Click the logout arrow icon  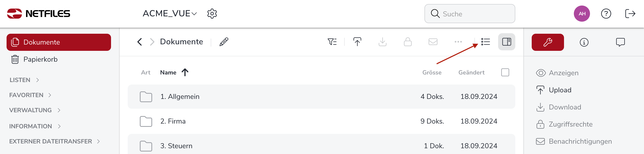click(x=630, y=14)
